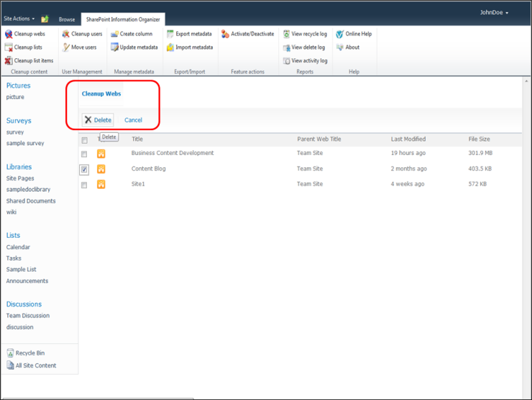Open the Sample List link
Screen dimensions: 532x400
pyautogui.click(x=21, y=269)
